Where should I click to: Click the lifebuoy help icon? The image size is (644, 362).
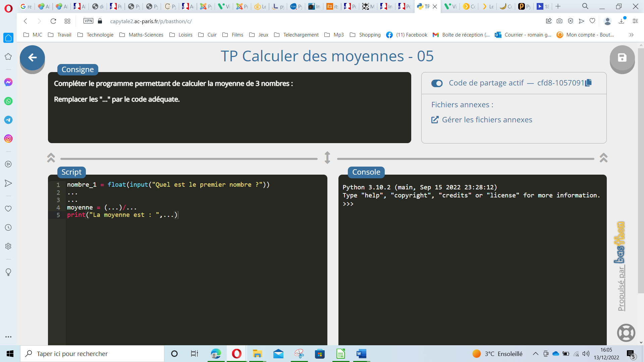[x=626, y=333]
